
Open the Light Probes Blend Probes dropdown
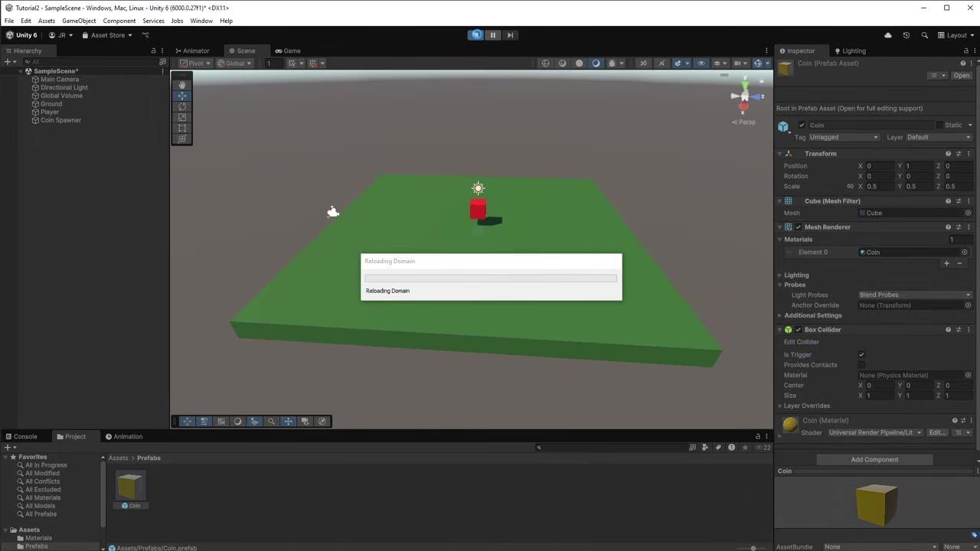coord(915,295)
